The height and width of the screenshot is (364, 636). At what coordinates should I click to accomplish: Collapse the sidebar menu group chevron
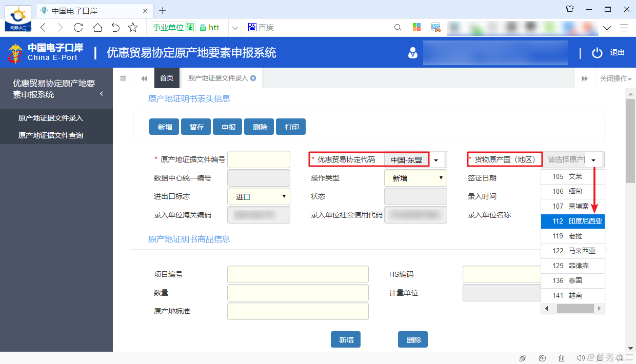(102, 93)
